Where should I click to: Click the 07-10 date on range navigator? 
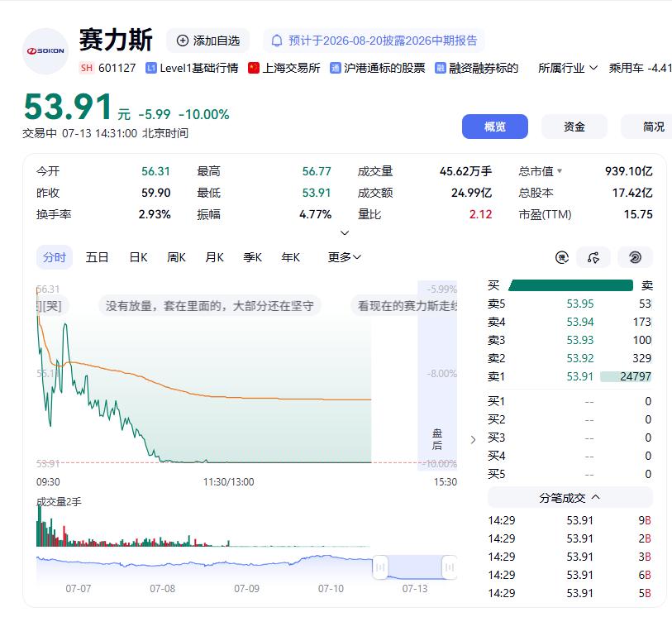pyautogui.click(x=331, y=588)
